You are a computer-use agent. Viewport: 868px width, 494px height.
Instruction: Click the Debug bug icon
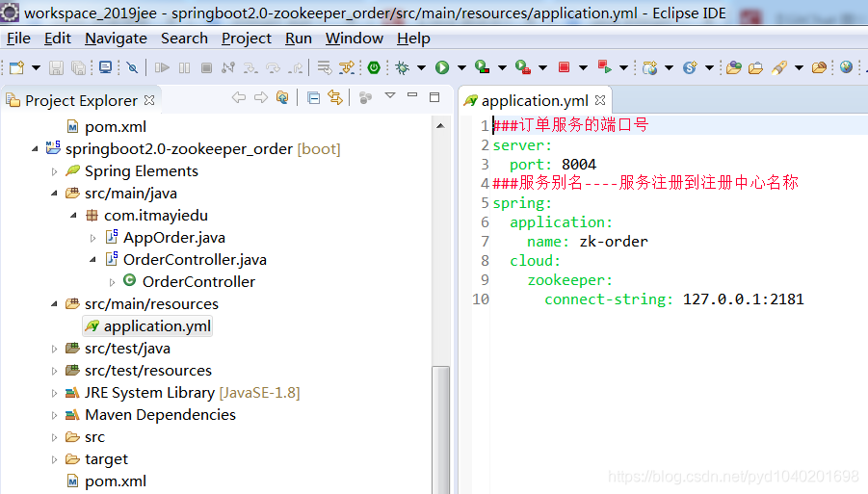point(403,67)
